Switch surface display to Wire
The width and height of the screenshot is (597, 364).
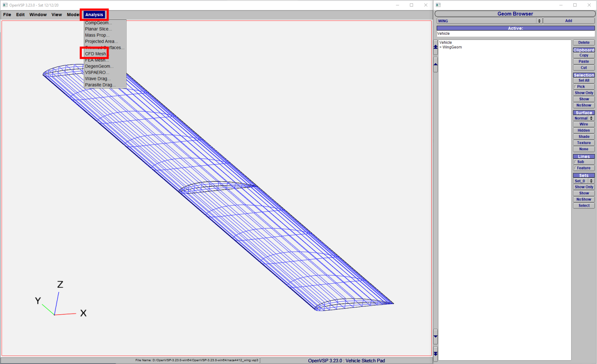click(x=584, y=124)
